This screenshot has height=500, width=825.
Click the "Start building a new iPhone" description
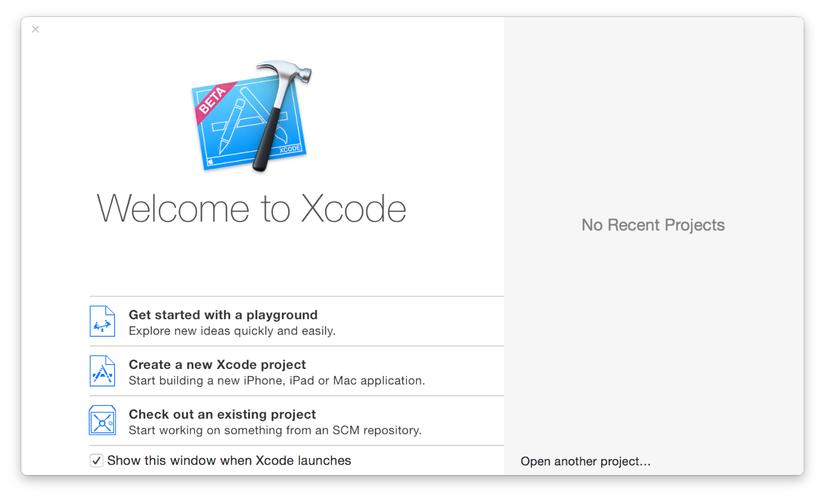277,381
